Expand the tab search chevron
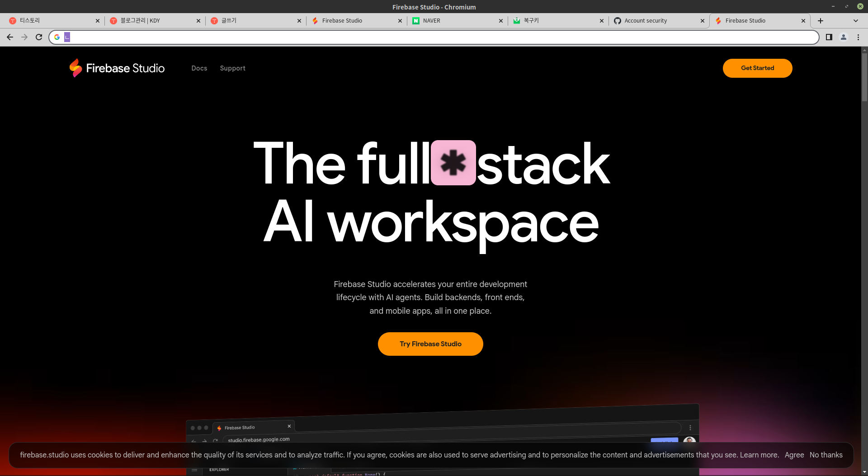The image size is (868, 476). pos(856,21)
